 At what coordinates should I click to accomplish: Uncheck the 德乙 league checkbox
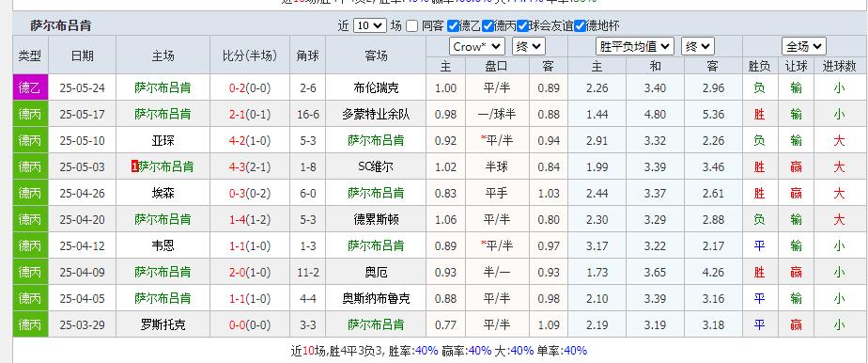pyautogui.click(x=453, y=25)
